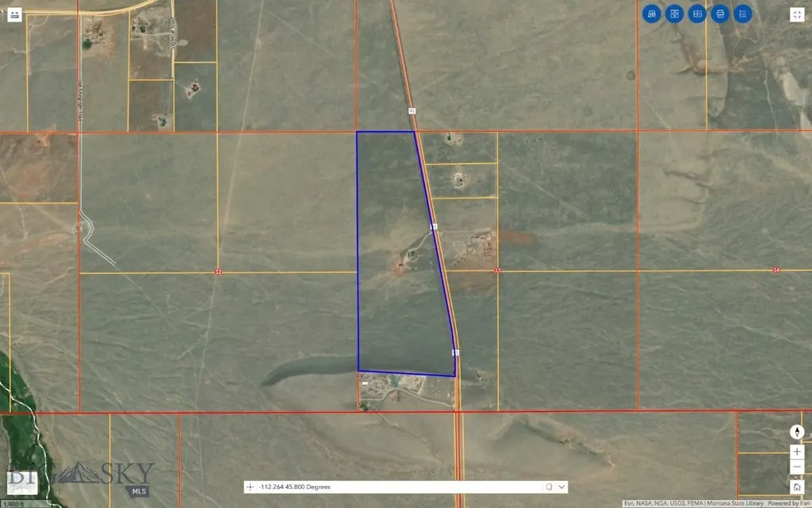
Task: Click the highway 41 shield marker
Action: coord(412,111)
